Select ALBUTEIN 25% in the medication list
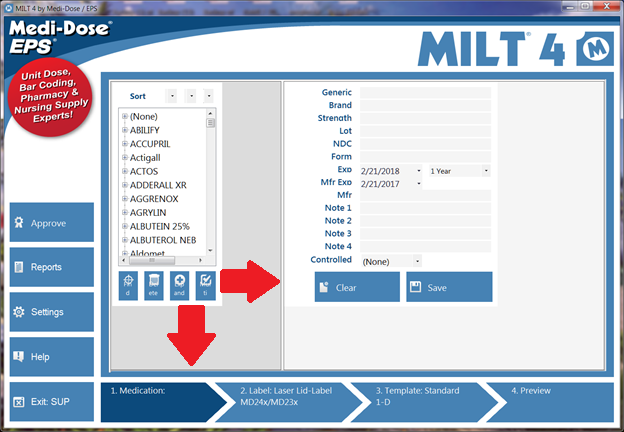 (x=160, y=226)
